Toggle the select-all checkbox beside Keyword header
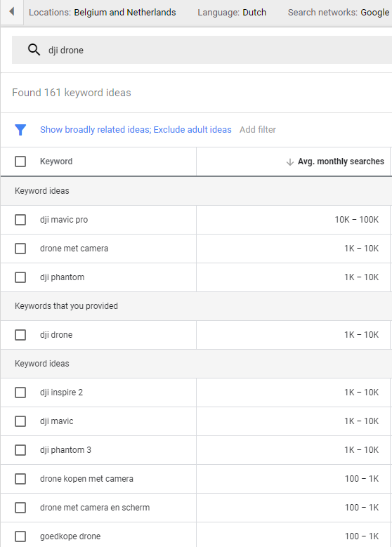The image size is (392, 547). (x=20, y=162)
